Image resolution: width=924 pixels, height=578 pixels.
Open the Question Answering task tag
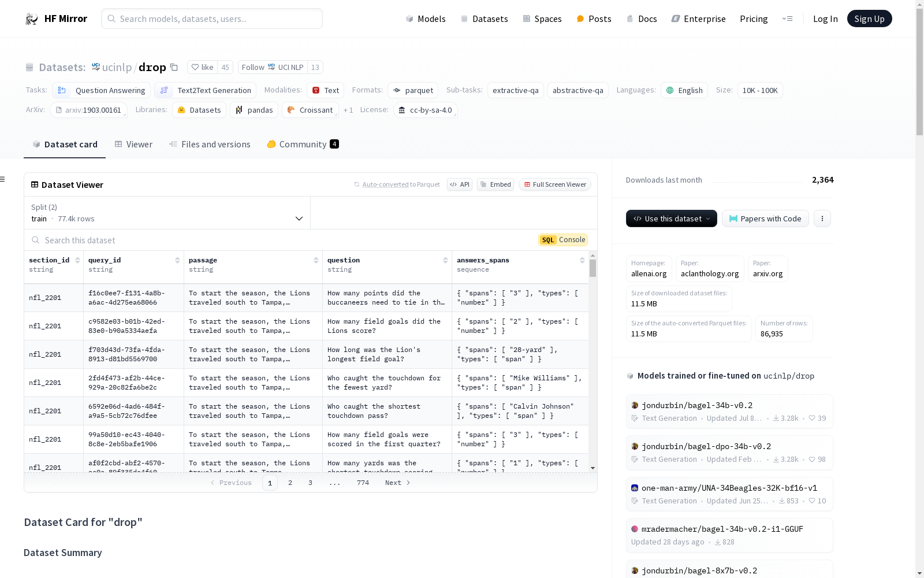coord(102,90)
